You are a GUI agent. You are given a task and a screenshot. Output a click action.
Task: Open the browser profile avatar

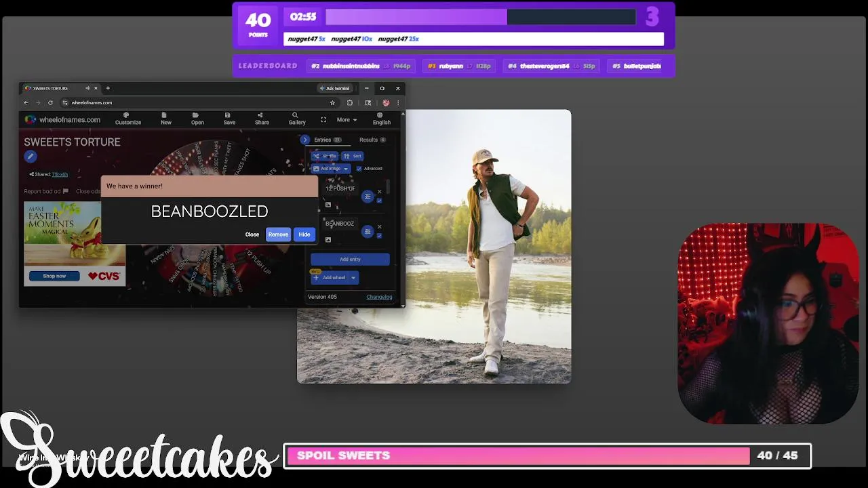386,103
